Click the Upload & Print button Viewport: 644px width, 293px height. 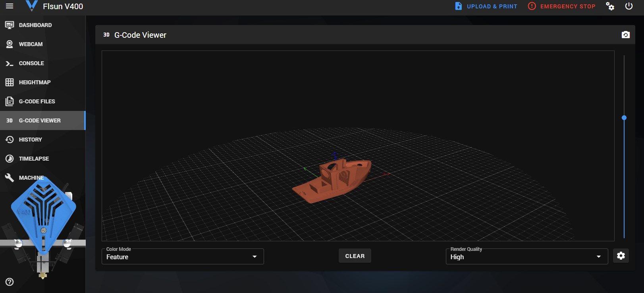486,6
